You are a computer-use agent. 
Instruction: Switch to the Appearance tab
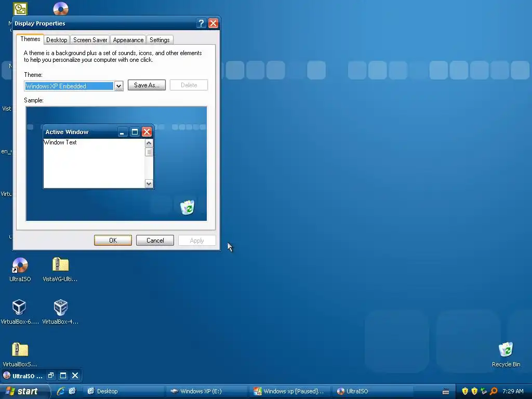point(128,39)
